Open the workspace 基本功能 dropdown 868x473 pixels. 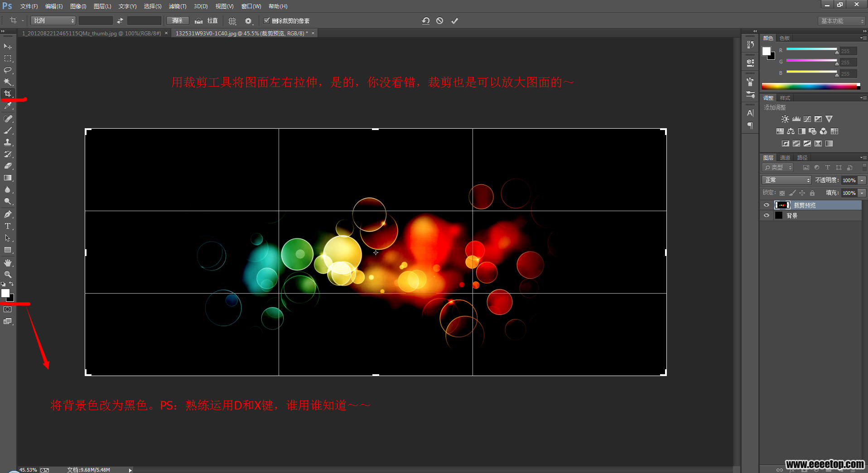(842, 21)
